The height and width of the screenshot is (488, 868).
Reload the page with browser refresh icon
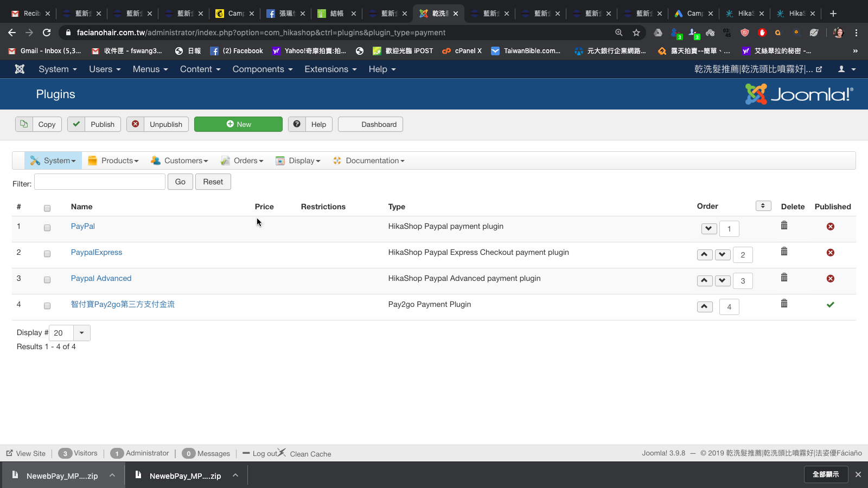tap(47, 33)
